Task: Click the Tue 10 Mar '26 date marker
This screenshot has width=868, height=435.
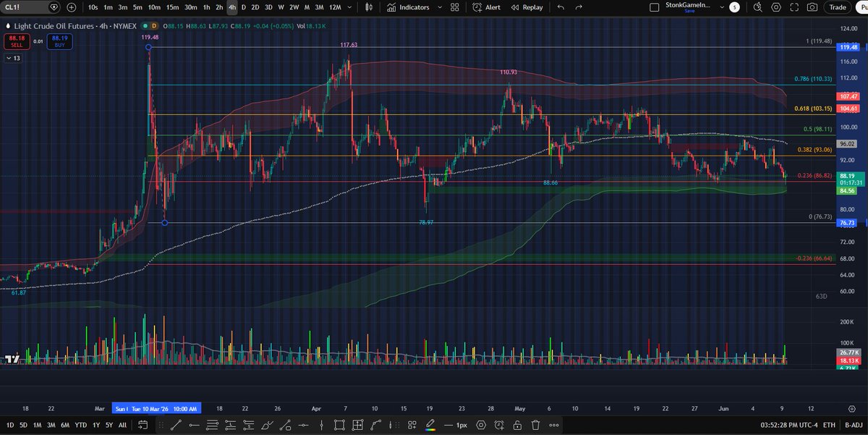Action: (166, 407)
